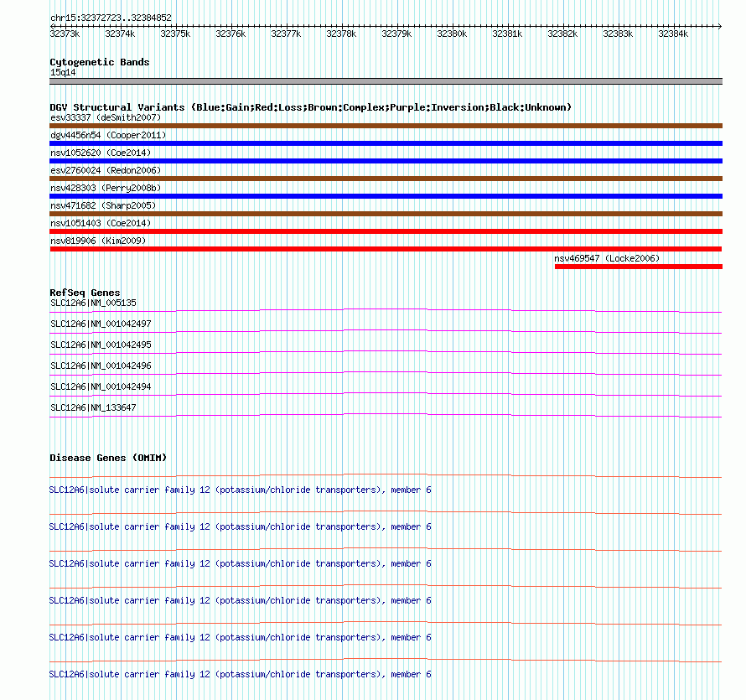Select the RefSeq Genes track title
746x700 pixels.
pyautogui.click(x=85, y=293)
